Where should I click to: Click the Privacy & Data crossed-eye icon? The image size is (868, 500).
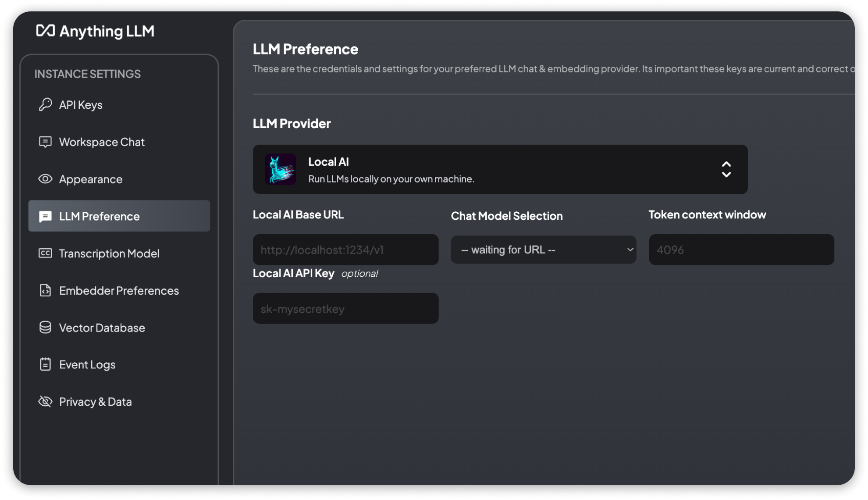(x=45, y=402)
